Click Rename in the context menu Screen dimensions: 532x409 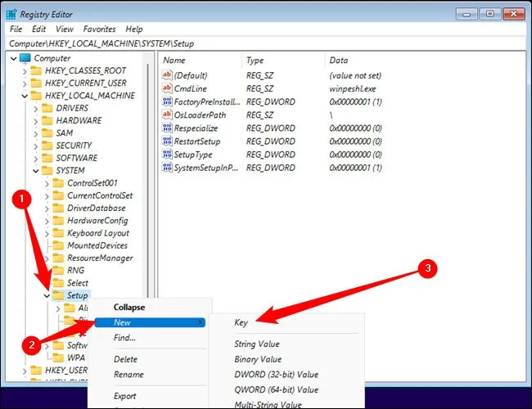tap(128, 375)
